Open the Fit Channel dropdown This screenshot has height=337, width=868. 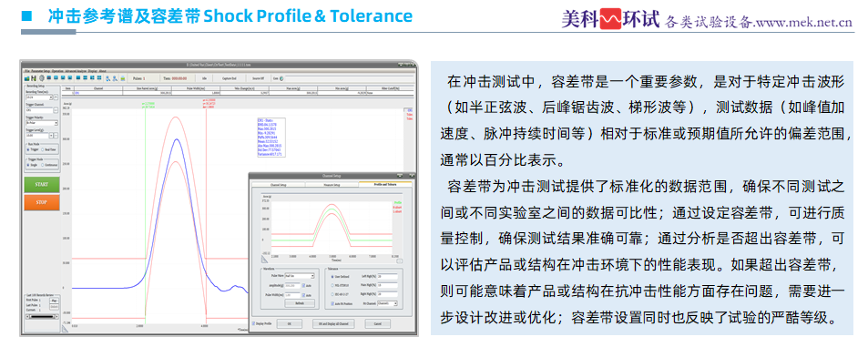pyautogui.click(x=387, y=304)
